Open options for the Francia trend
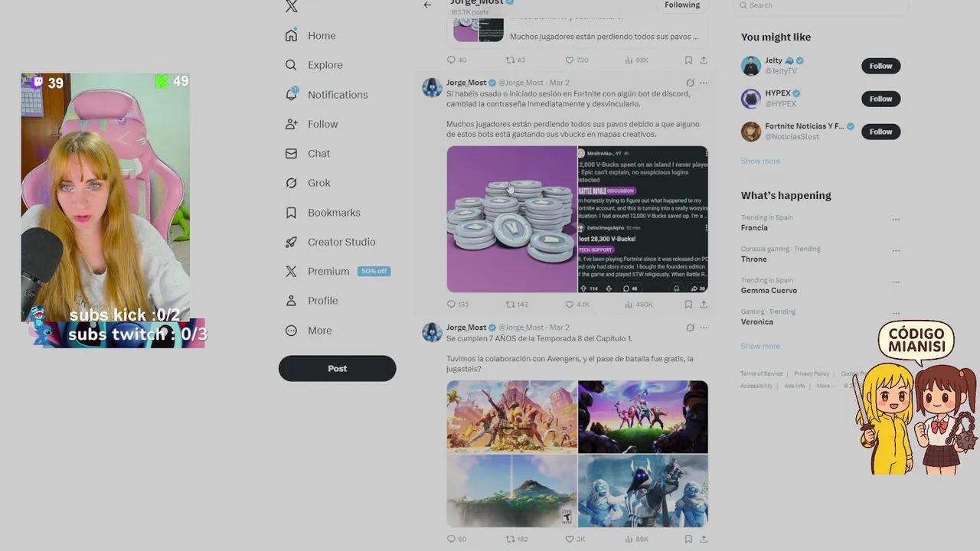 (896, 220)
